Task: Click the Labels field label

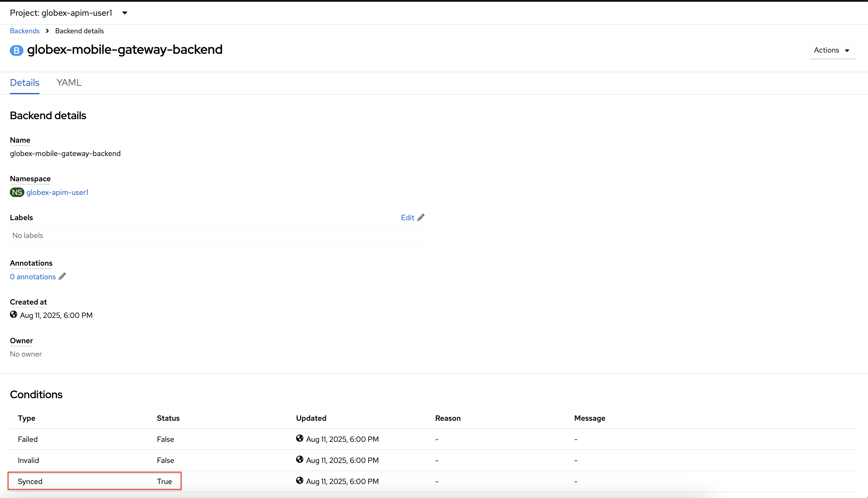Action: click(21, 218)
